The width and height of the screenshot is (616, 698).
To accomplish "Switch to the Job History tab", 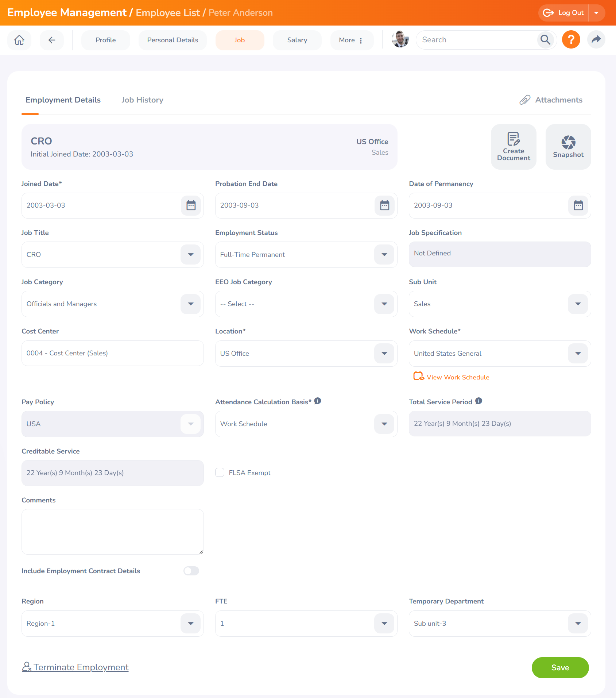I will [x=142, y=100].
